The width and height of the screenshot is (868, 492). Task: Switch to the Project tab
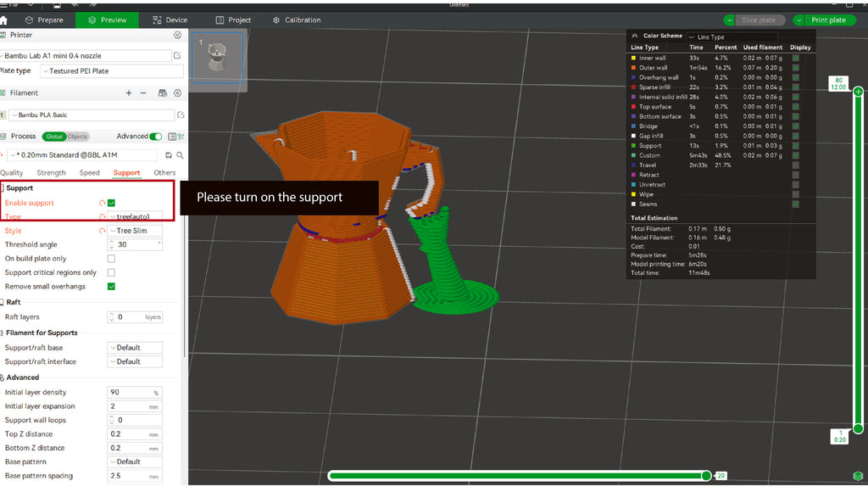(233, 20)
